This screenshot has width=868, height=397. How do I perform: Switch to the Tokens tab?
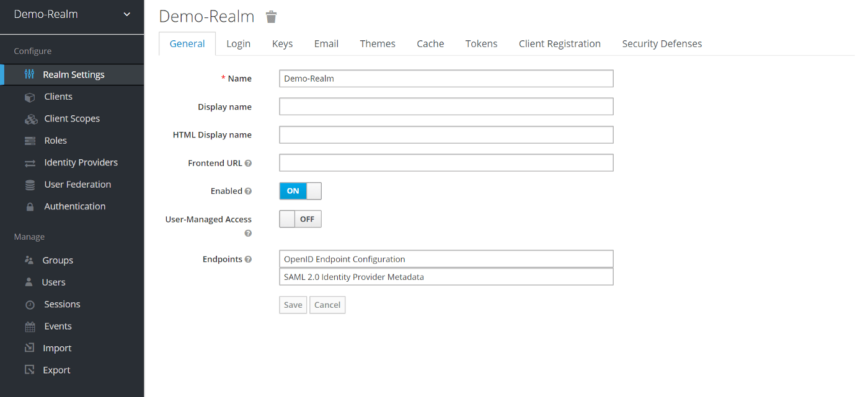click(x=481, y=44)
